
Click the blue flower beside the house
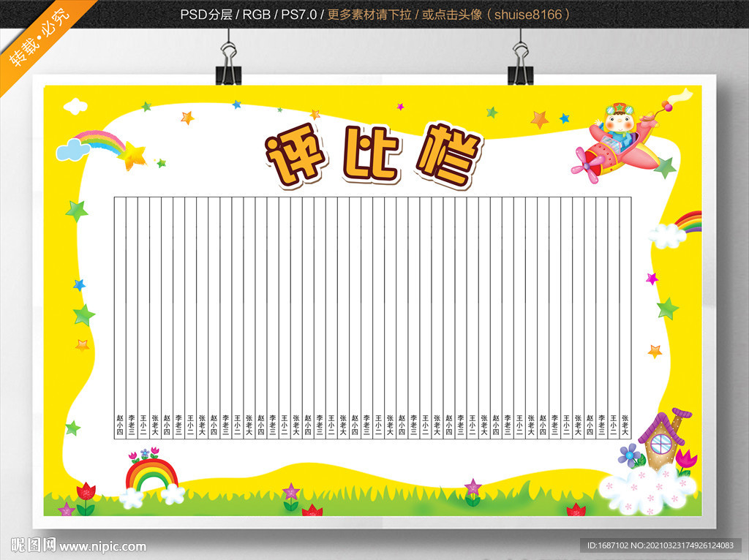(630, 455)
